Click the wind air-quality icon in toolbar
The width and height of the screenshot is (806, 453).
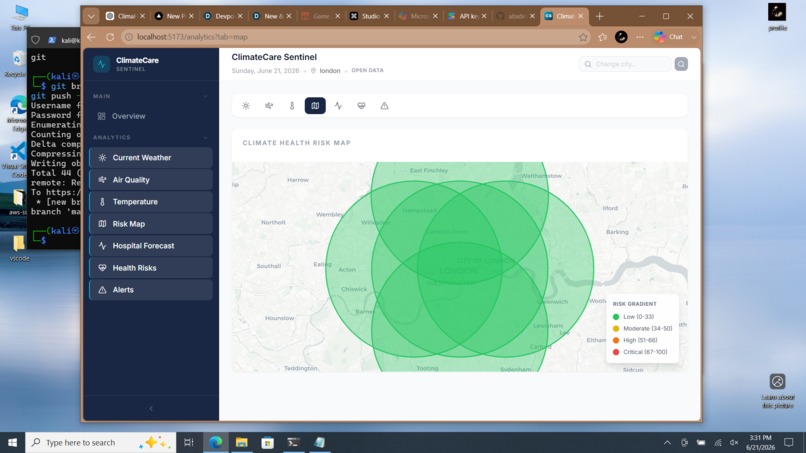269,106
